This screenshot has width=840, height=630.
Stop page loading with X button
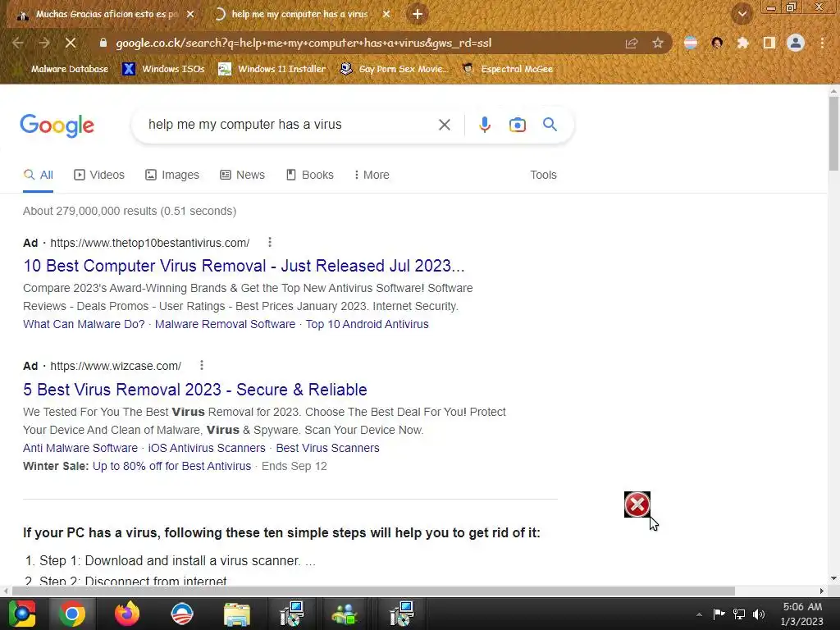click(71, 43)
